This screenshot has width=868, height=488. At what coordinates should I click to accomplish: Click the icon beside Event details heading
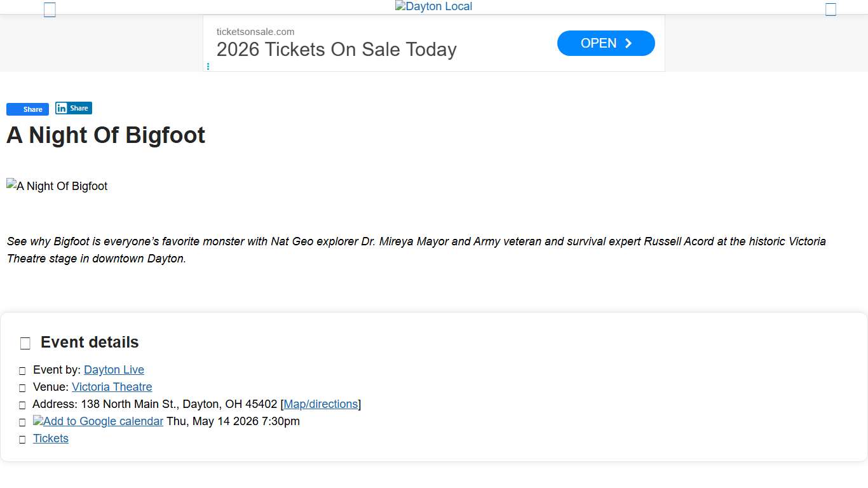25,343
